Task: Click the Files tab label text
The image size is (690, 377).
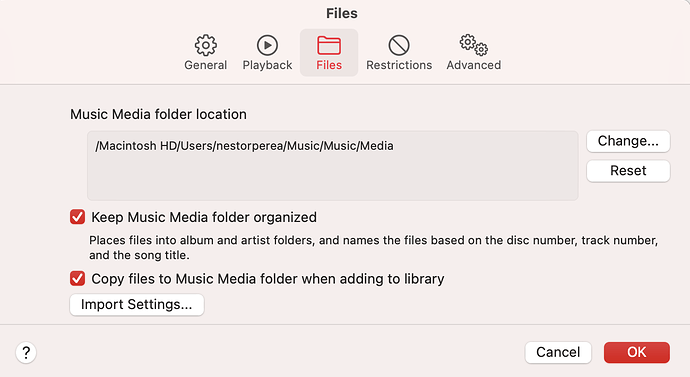Action: (x=329, y=65)
